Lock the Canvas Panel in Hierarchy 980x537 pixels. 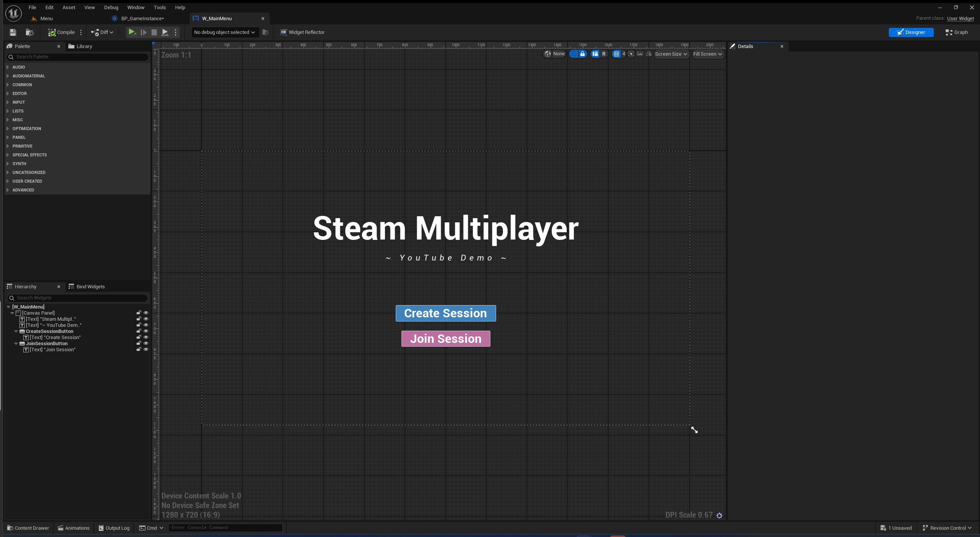(139, 313)
